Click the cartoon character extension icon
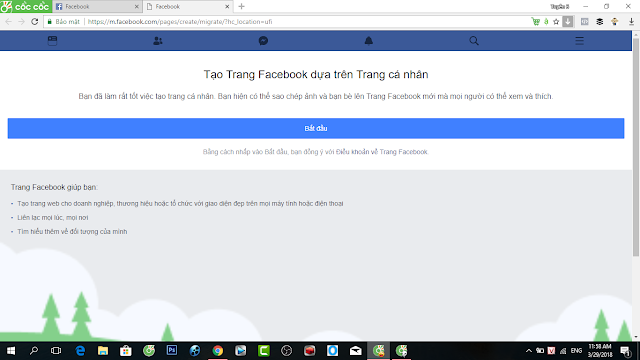 click(x=615, y=22)
